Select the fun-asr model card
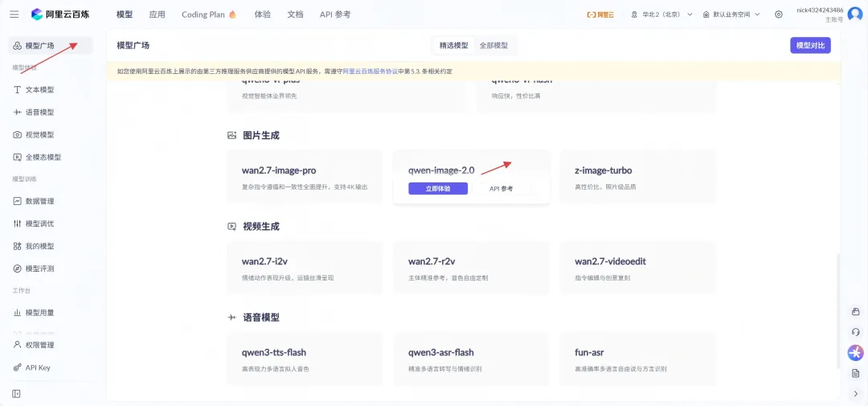 [637, 359]
